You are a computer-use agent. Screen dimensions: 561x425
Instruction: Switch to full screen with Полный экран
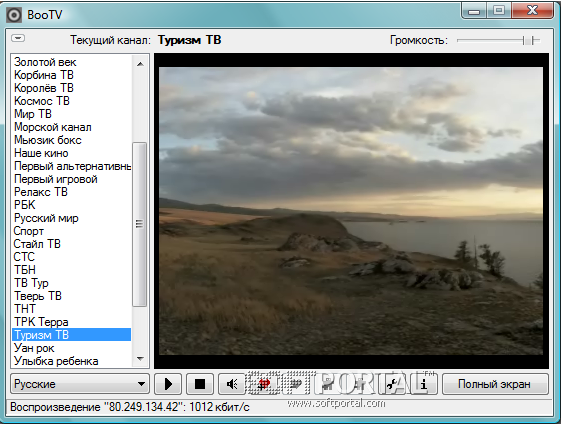pyautogui.click(x=495, y=384)
